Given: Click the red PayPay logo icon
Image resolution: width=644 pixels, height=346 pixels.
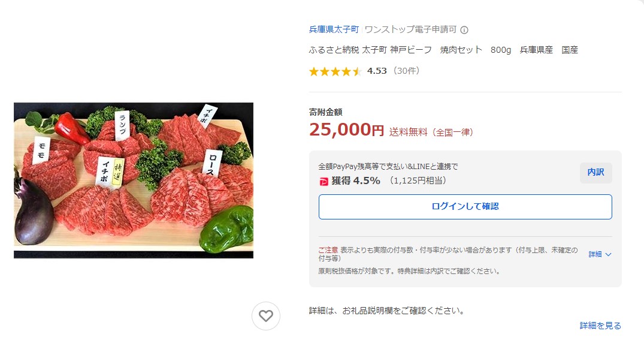Looking at the screenshot, I should point(324,181).
